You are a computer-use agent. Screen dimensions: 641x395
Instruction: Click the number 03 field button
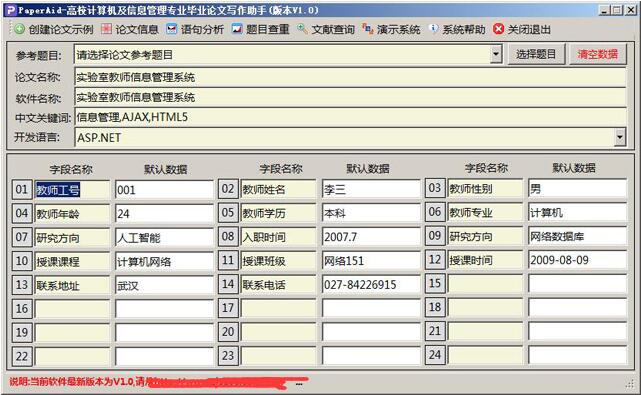click(435, 188)
